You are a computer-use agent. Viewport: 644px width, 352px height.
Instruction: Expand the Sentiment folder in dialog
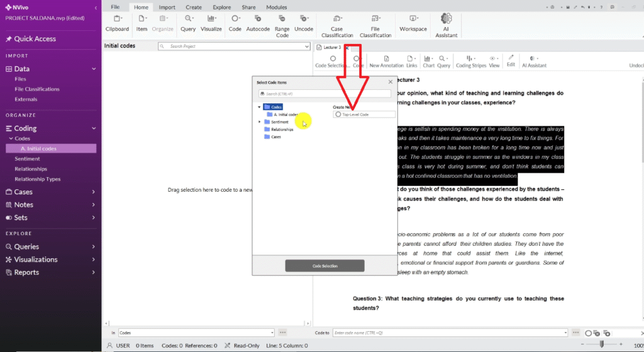[x=260, y=122]
